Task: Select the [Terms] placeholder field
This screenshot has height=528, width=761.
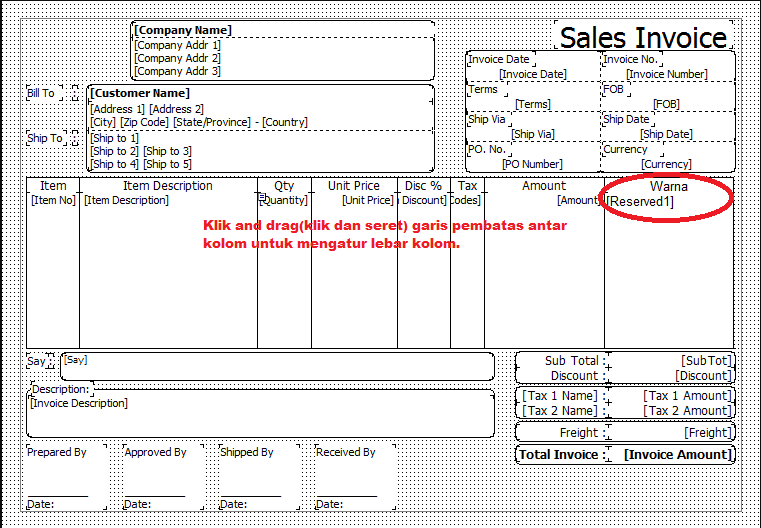Action: pos(532,104)
